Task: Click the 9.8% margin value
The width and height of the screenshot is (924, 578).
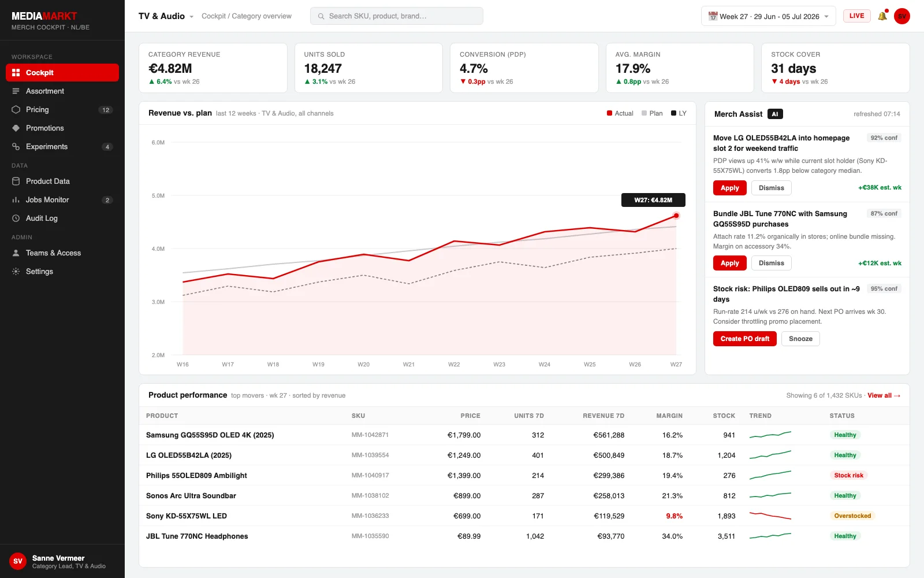Action: click(674, 516)
